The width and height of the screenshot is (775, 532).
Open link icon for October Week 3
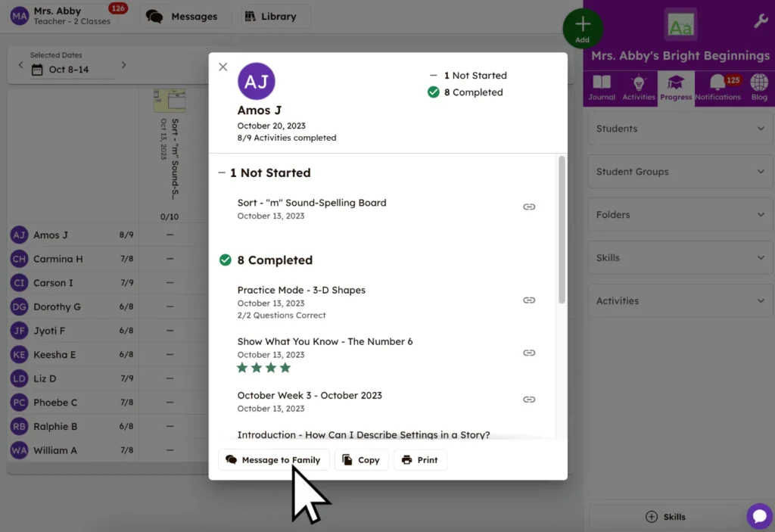pyautogui.click(x=529, y=399)
